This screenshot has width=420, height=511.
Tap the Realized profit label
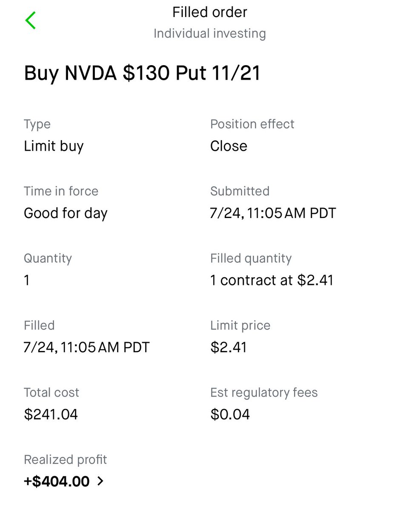66,460
